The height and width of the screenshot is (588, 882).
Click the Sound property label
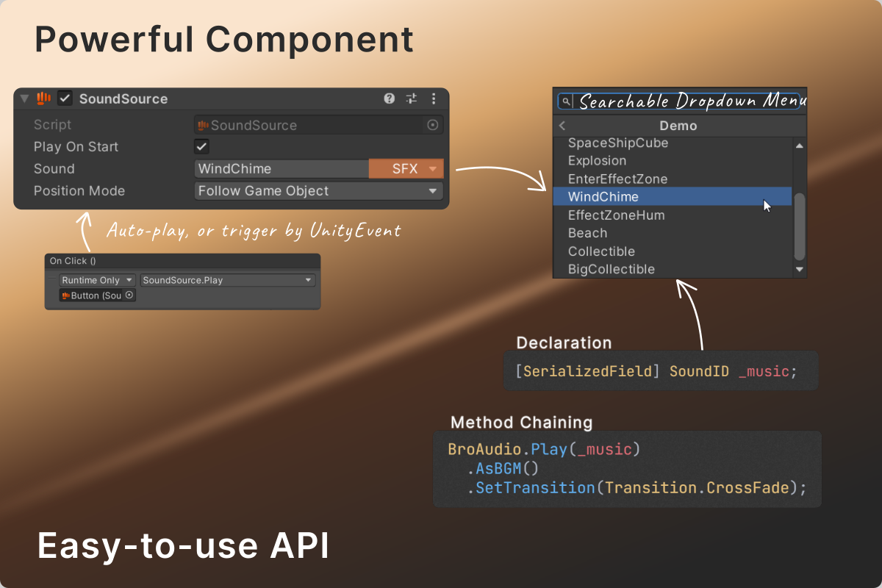(54, 169)
